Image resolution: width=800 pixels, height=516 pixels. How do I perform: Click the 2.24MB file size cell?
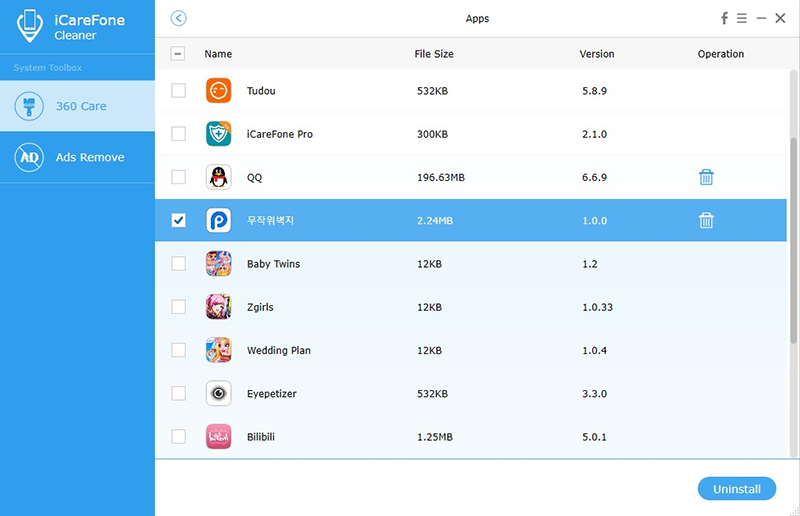coord(435,220)
